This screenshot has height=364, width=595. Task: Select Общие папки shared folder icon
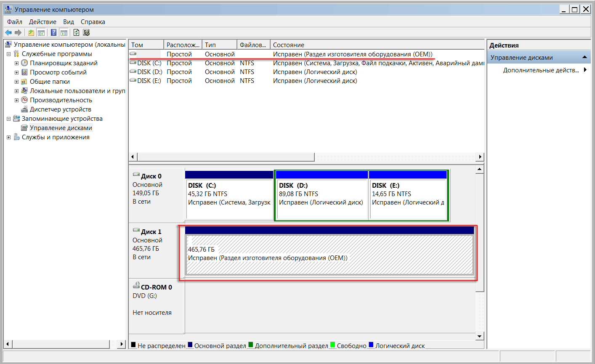click(24, 81)
